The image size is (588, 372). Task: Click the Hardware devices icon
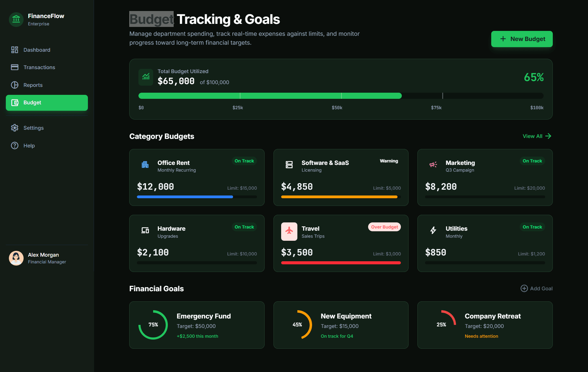(x=145, y=230)
